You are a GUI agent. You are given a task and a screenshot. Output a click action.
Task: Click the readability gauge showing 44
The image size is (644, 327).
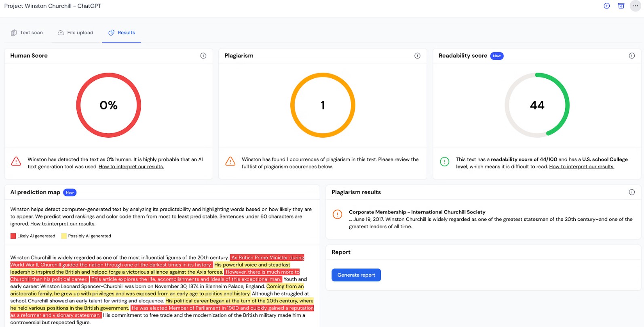point(537,105)
